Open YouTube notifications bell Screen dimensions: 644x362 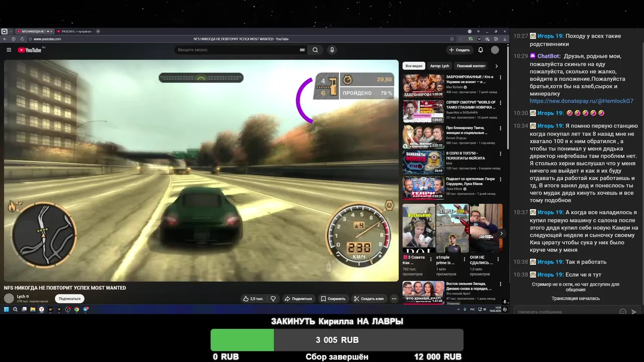(480, 50)
